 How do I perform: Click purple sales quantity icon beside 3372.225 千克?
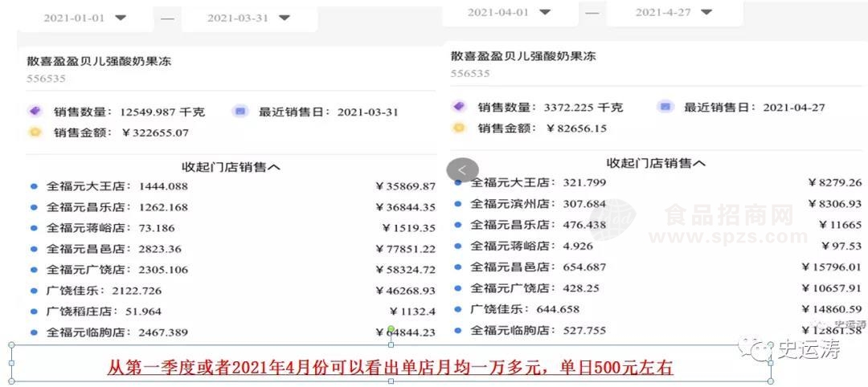coord(459,107)
